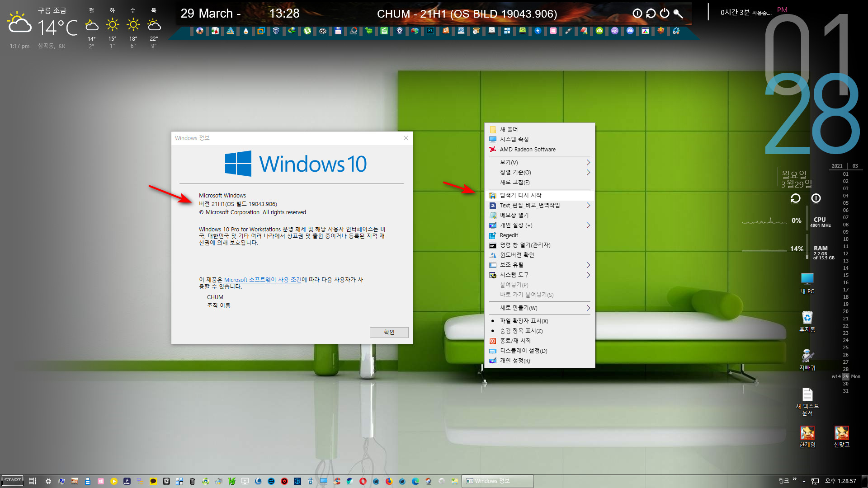Screen dimensions: 868x488
Task: Choose 메모장 열기 in the context menu
Action: tap(539, 215)
